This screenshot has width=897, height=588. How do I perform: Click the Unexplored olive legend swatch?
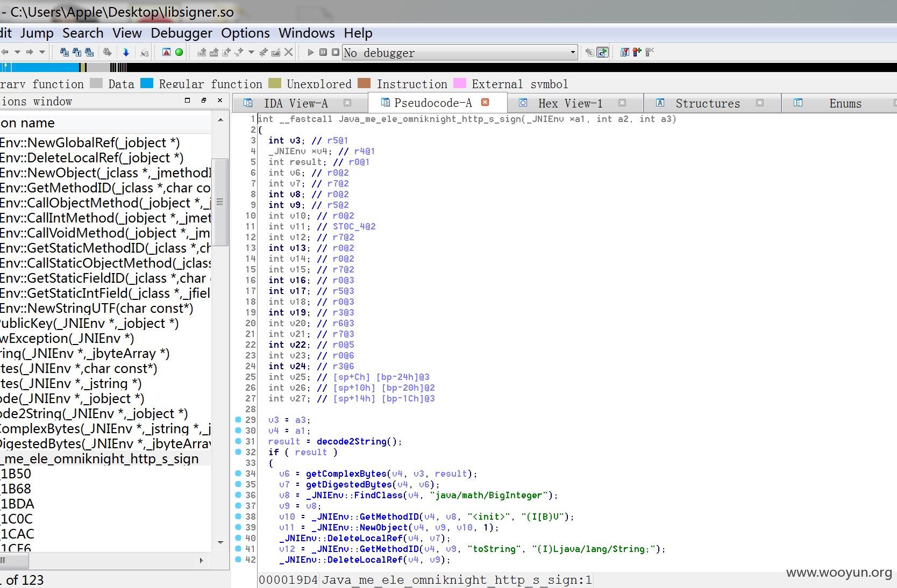(x=274, y=83)
